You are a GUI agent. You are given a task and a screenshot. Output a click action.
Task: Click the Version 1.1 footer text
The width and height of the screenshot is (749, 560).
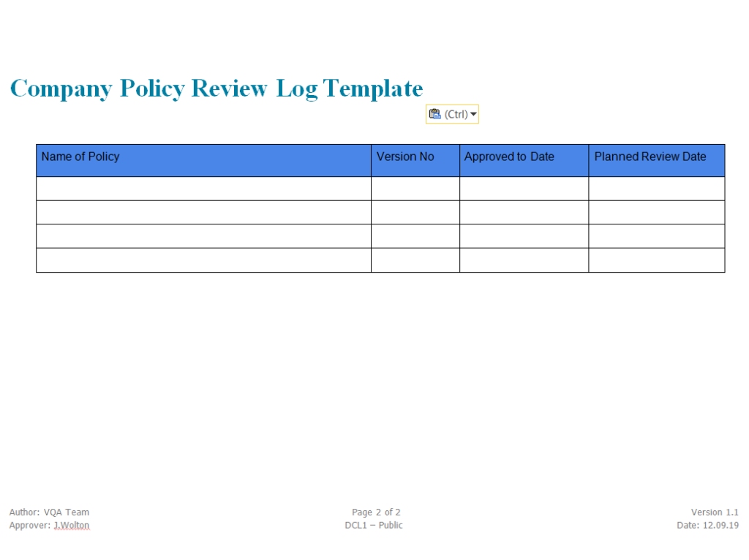[715, 512]
